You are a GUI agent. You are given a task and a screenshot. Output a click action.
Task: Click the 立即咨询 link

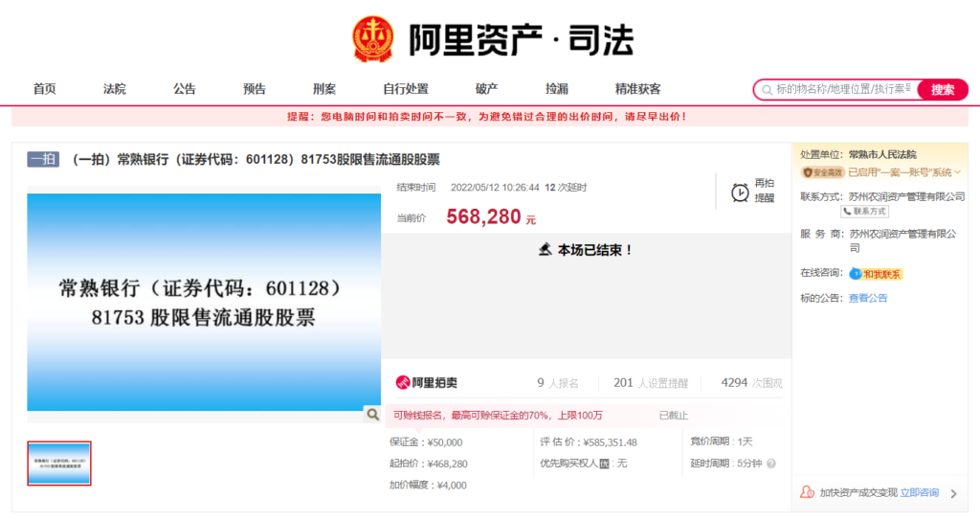click(919, 493)
